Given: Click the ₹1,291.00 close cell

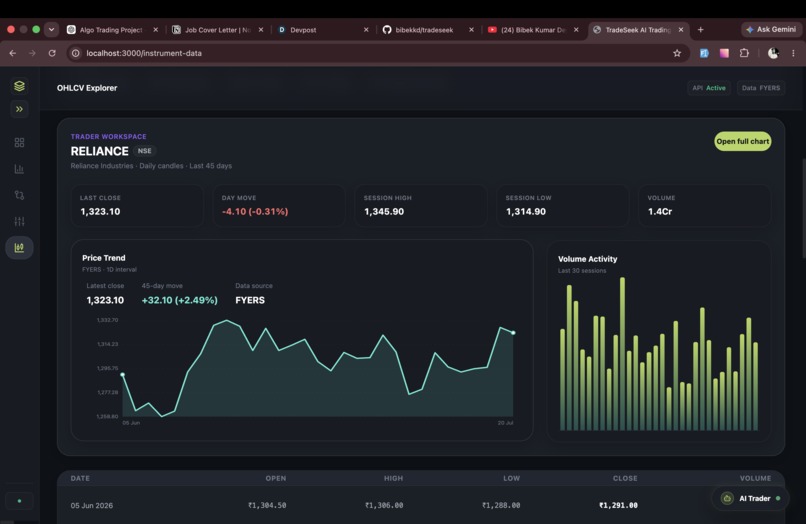Looking at the screenshot, I should tap(618, 505).
